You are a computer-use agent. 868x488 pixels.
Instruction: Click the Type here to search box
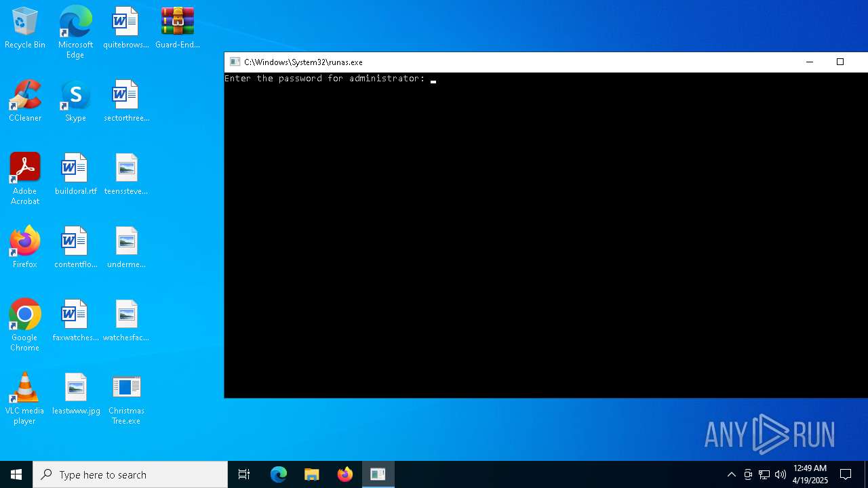tap(130, 474)
